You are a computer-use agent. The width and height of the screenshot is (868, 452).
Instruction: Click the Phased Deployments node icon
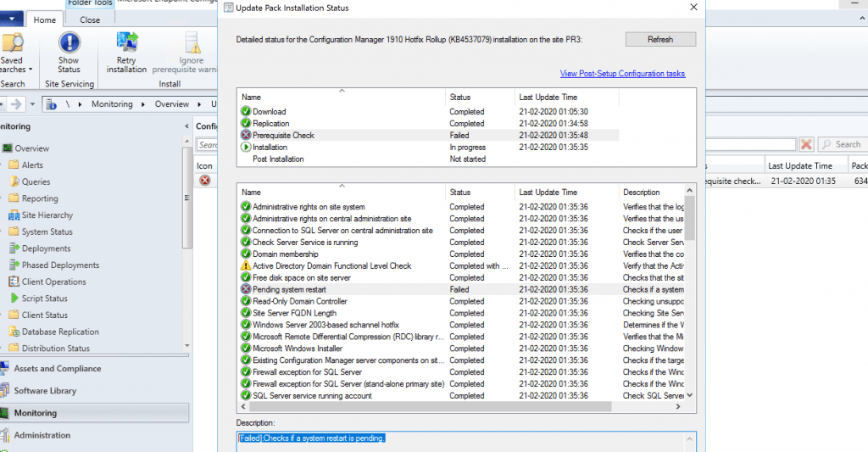[14, 265]
